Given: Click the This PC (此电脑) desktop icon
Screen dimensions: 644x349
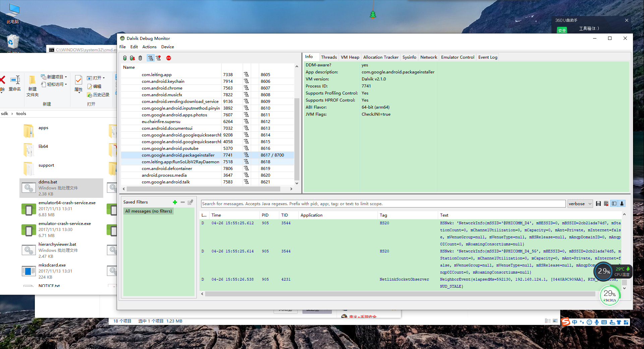Looking at the screenshot, I should pos(13,13).
